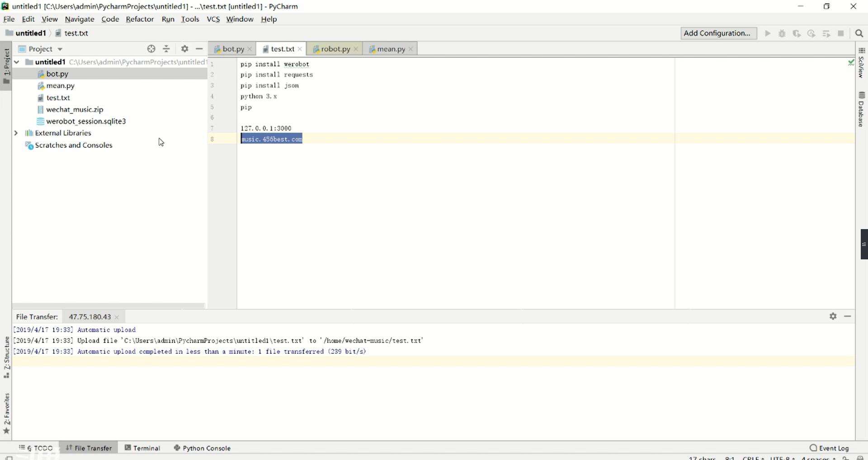Viewport: 868px width, 460px height.
Task: Switch to the bot.py editor tab
Action: point(232,49)
